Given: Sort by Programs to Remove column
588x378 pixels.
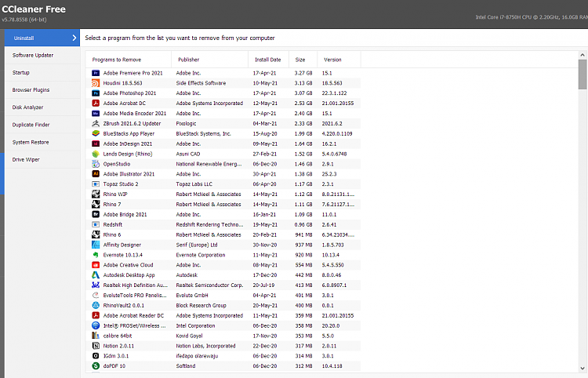Looking at the screenshot, I should (x=129, y=60).
